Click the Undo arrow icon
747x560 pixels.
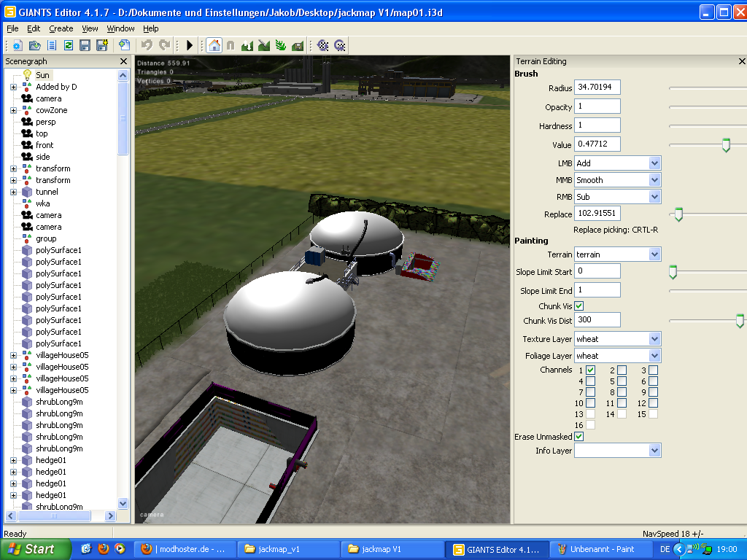tap(147, 46)
